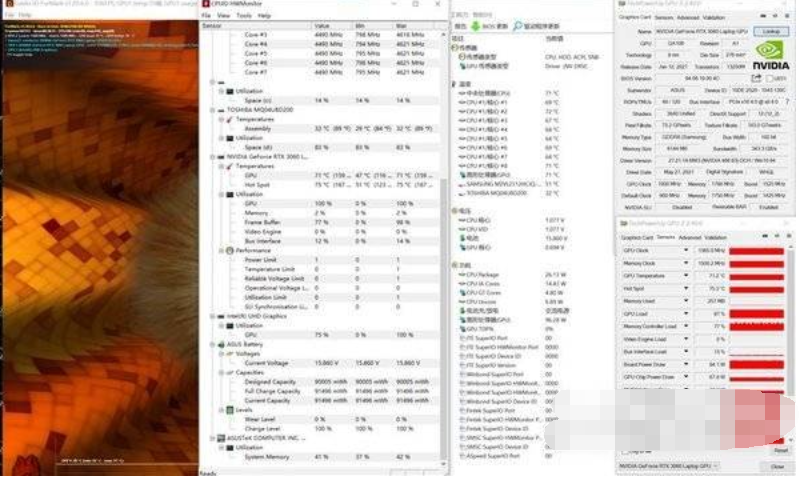801x480 pixels.
Task: Click the Bus Interface question mark icon
Action: coord(787,102)
